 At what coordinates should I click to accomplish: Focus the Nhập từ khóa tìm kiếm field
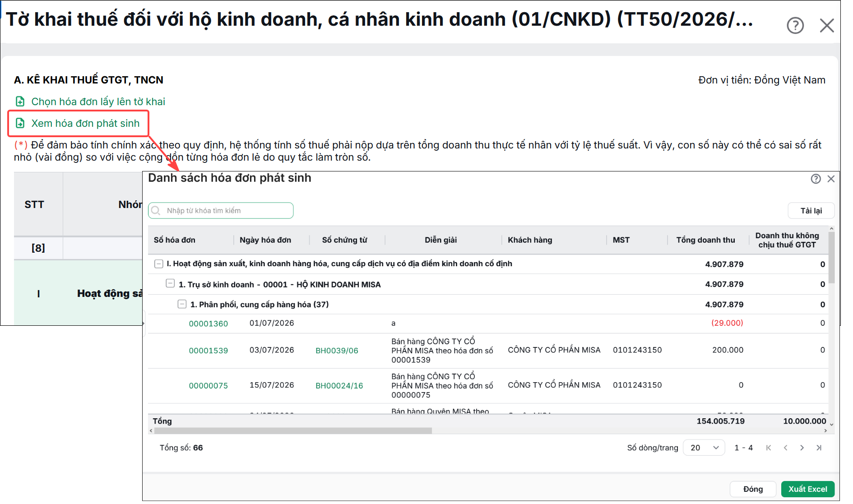pos(221,211)
